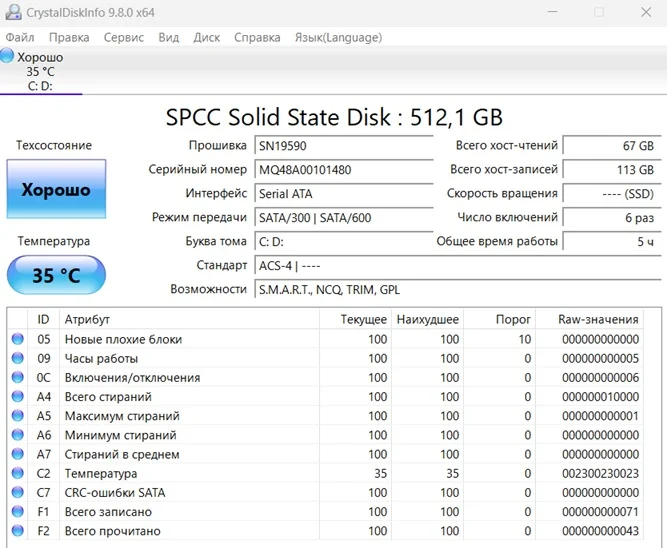Click the Возможности field with S.M.A.R.T., NCQ
The height and width of the screenshot is (548, 667).
(458, 289)
